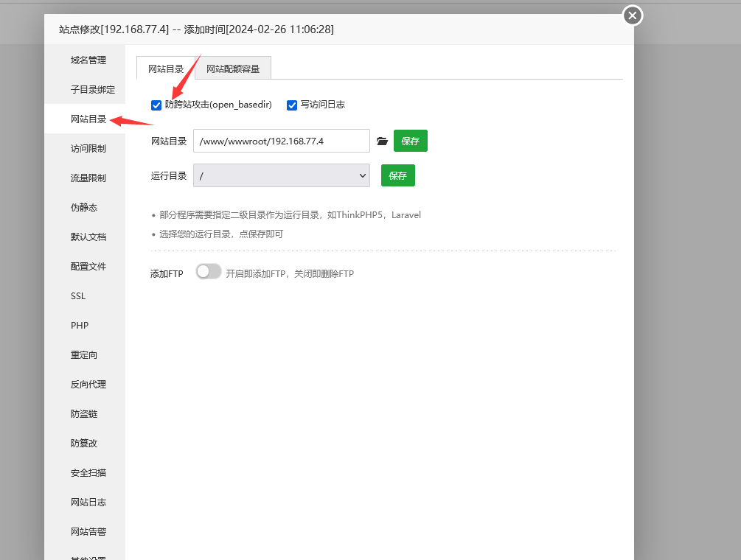Click the hint 选择您的运行目录，点保存即可
This screenshot has height=560, width=741.
pyautogui.click(x=221, y=234)
